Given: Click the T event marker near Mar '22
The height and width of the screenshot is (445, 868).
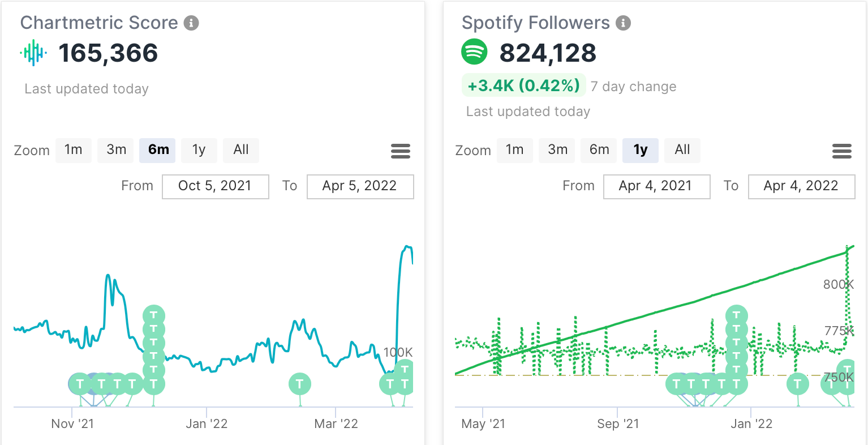Looking at the screenshot, I should coord(300,384).
